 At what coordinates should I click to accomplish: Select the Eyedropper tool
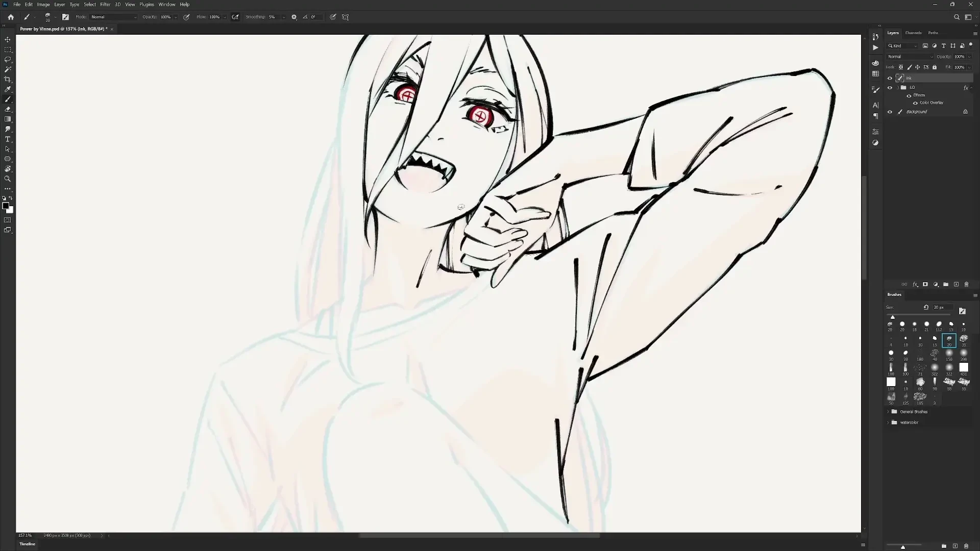pyautogui.click(x=8, y=89)
